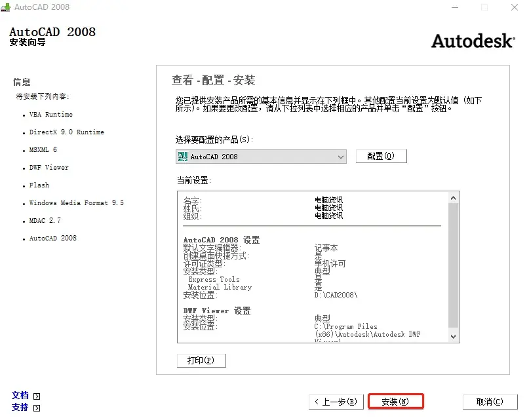Click the 安装(N) install button
Screen dimensions: 529x420
(x=395, y=402)
